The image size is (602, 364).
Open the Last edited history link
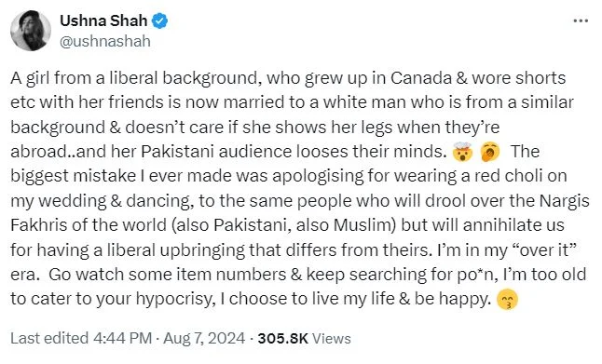(x=49, y=338)
